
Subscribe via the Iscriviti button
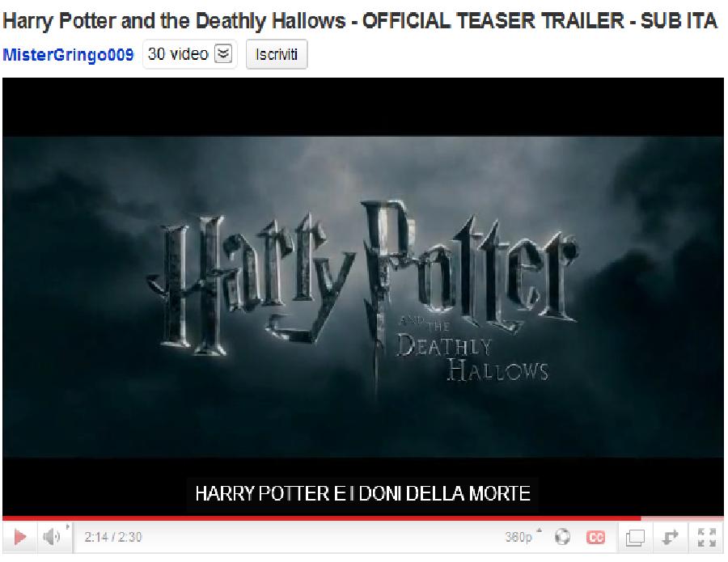point(277,54)
